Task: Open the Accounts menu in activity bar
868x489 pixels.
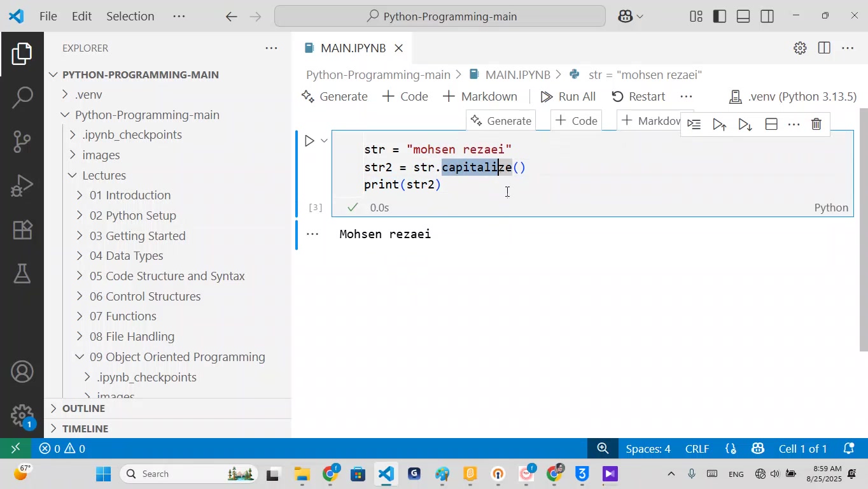Action: click(x=22, y=372)
